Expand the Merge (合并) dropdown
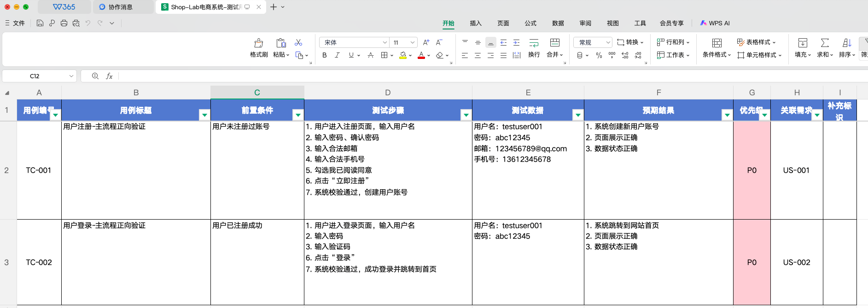Viewport: 868px width, 308px height. [x=561, y=55]
